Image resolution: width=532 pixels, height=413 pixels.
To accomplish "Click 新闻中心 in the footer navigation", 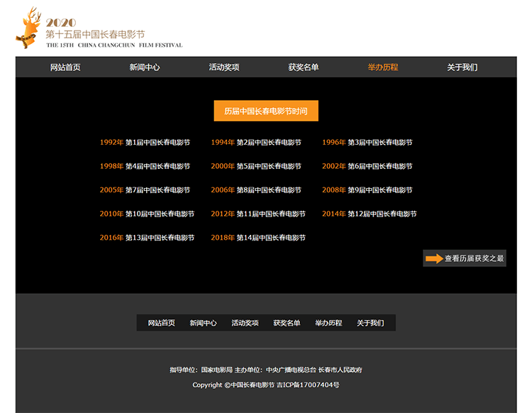I will (204, 323).
